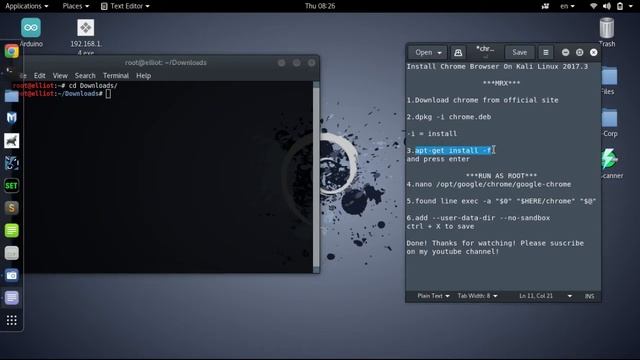Click the clock Thu 08:26
640x360 pixels.
tap(320, 6)
